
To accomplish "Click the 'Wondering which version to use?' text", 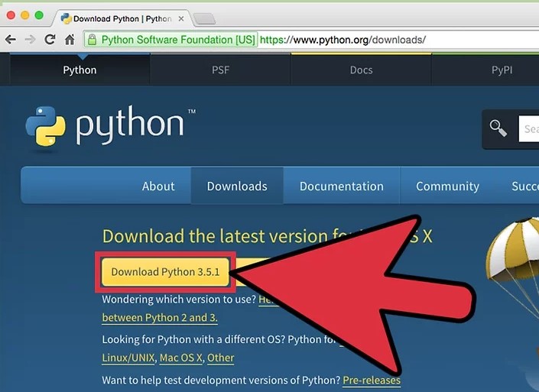I will pos(179,300).
